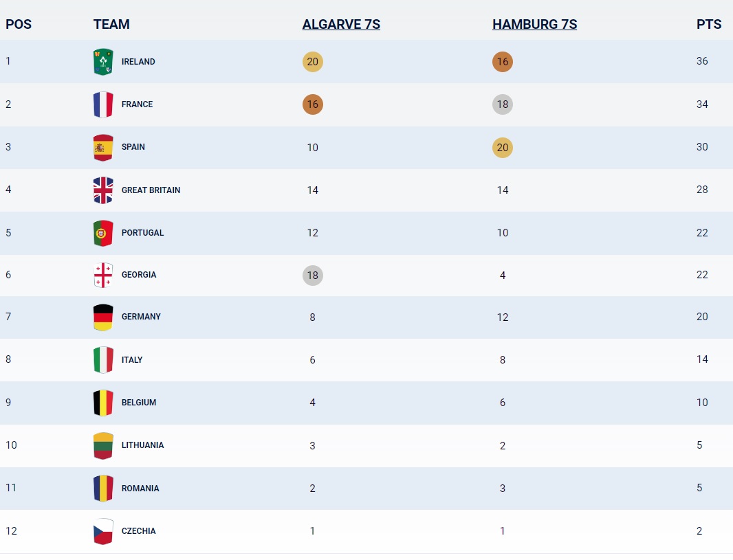
Task: Click the Spain flag icon
Action: pyautogui.click(x=103, y=148)
